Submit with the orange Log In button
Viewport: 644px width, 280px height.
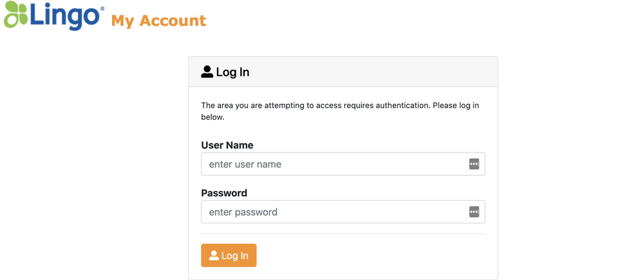pos(229,256)
